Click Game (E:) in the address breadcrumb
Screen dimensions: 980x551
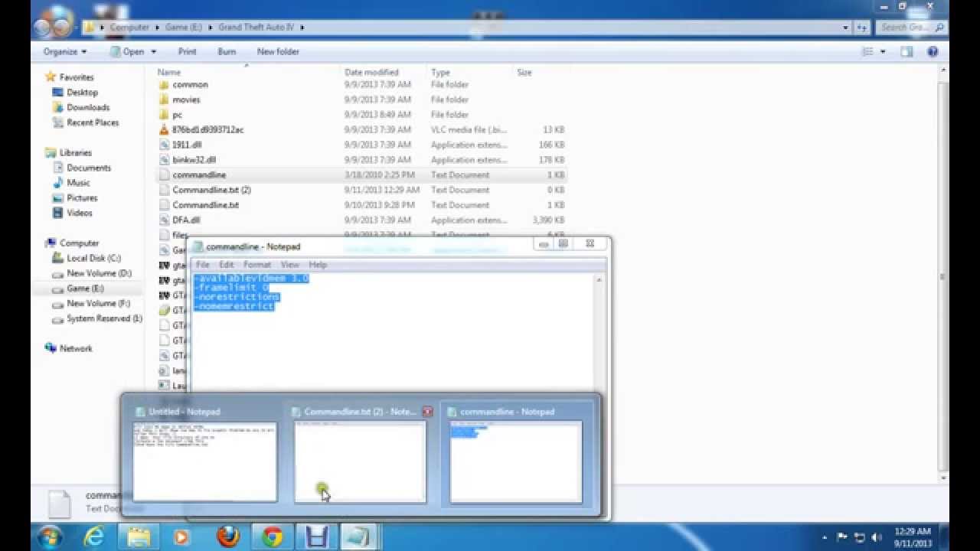(183, 27)
